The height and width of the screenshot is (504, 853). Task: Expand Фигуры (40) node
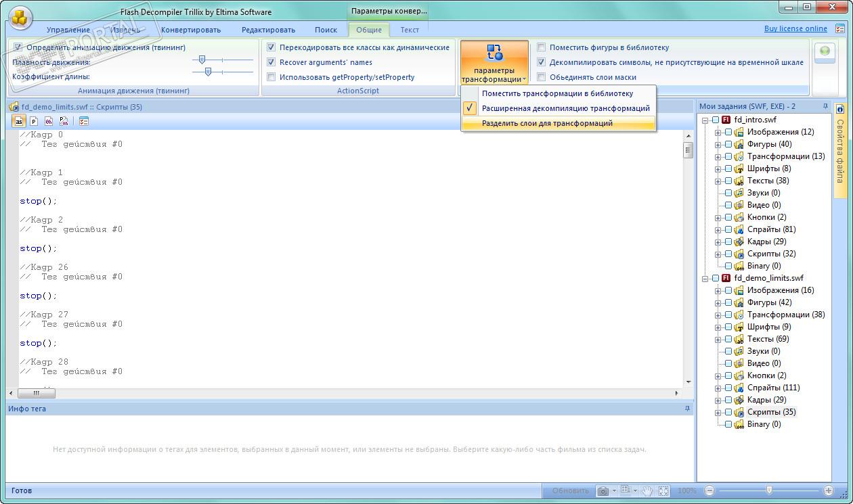718,144
